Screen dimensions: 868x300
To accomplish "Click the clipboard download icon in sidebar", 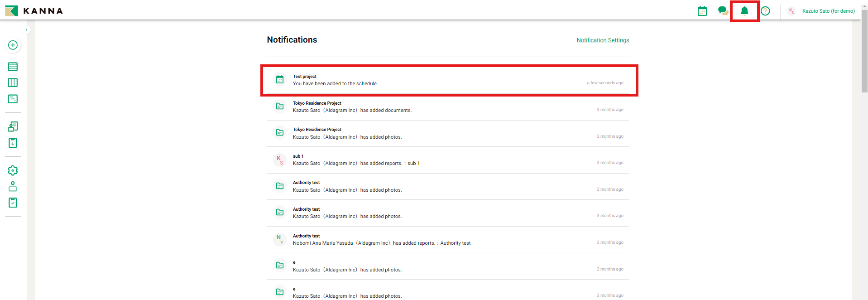I will click(13, 143).
